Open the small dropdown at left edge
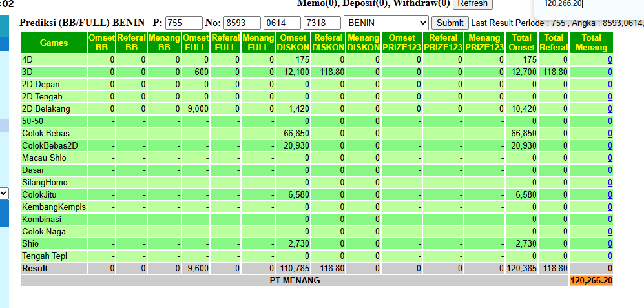 (x=4, y=193)
